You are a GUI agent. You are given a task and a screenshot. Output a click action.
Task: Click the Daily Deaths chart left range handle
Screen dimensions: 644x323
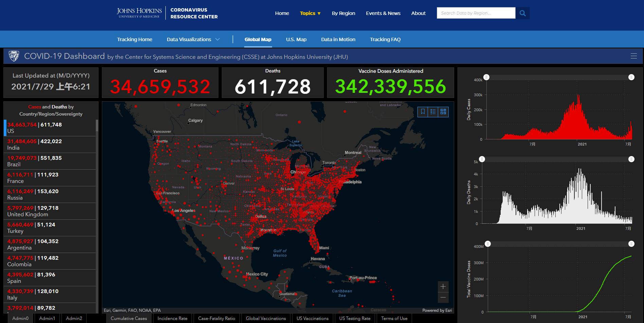click(482, 159)
